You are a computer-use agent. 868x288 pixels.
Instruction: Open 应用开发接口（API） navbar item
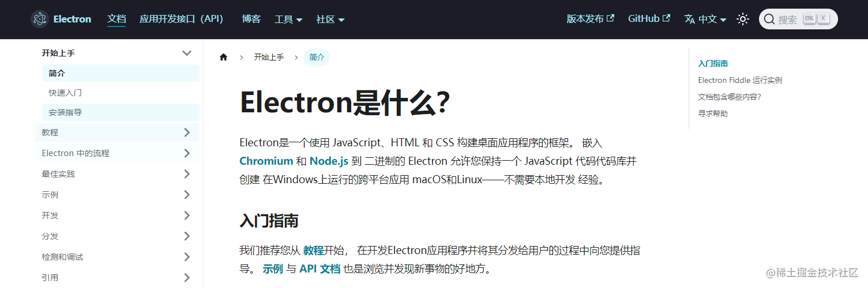(x=182, y=18)
